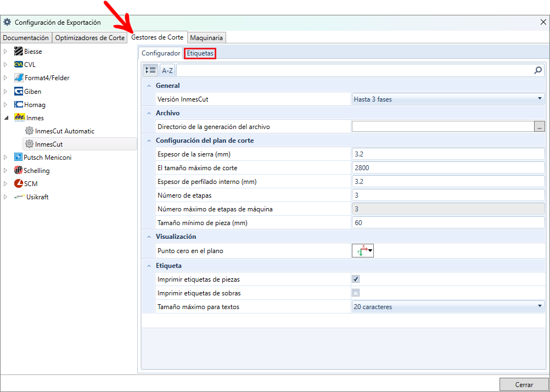Select the Gestores de Corte tab
This screenshot has height=392, width=550.
click(157, 37)
